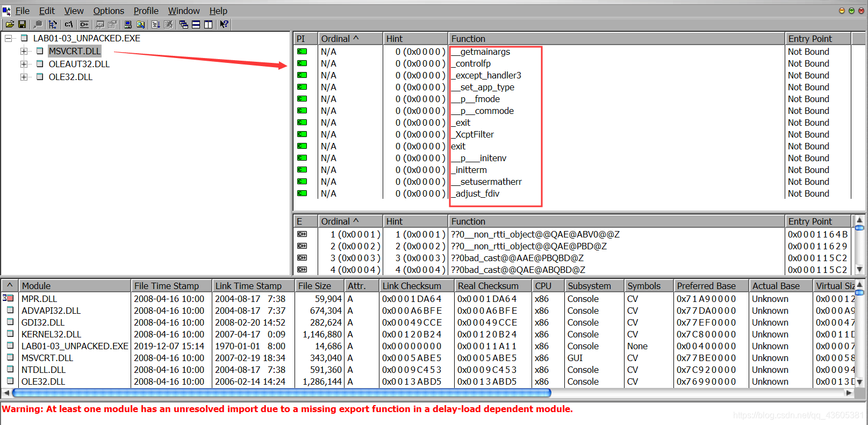The image size is (868, 425).
Task: Click the Stop Profiling toolbar icon
Action: coord(168,24)
